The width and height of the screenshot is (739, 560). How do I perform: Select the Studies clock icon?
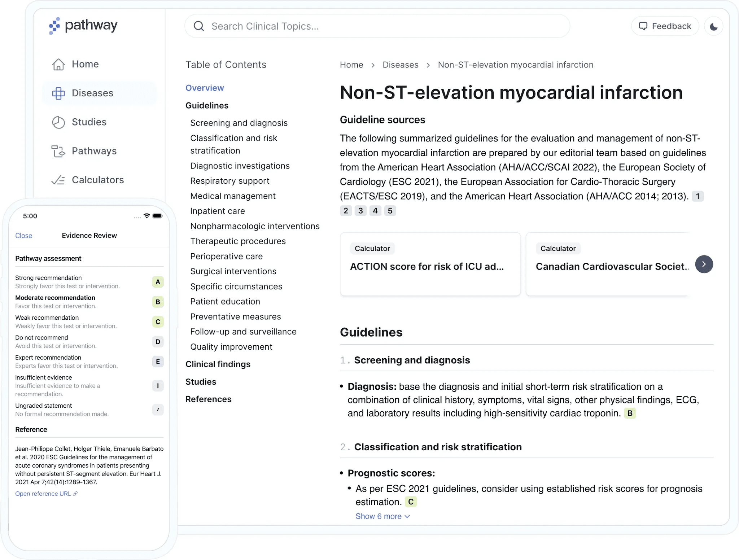pos(58,122)
